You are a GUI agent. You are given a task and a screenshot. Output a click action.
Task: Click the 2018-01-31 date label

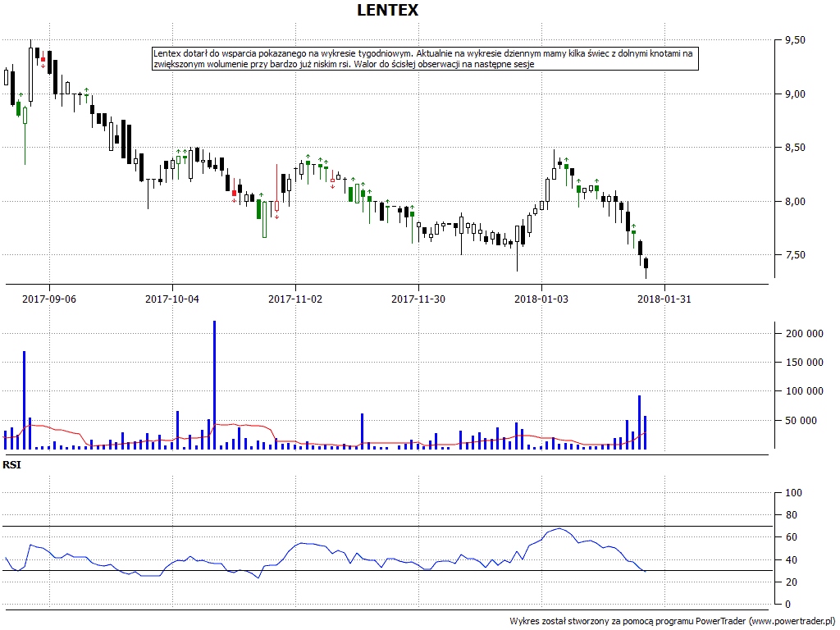(664, 299)
